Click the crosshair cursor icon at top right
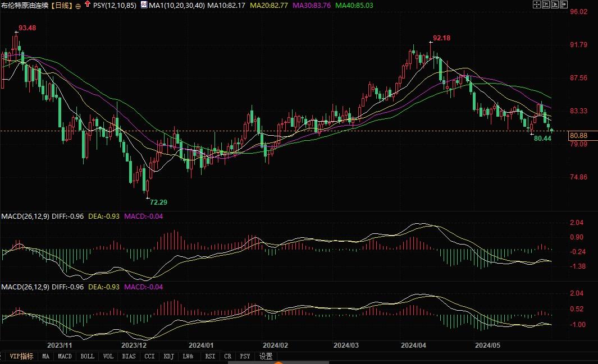The height and width of the screenshot is (364, 598). 536,4
